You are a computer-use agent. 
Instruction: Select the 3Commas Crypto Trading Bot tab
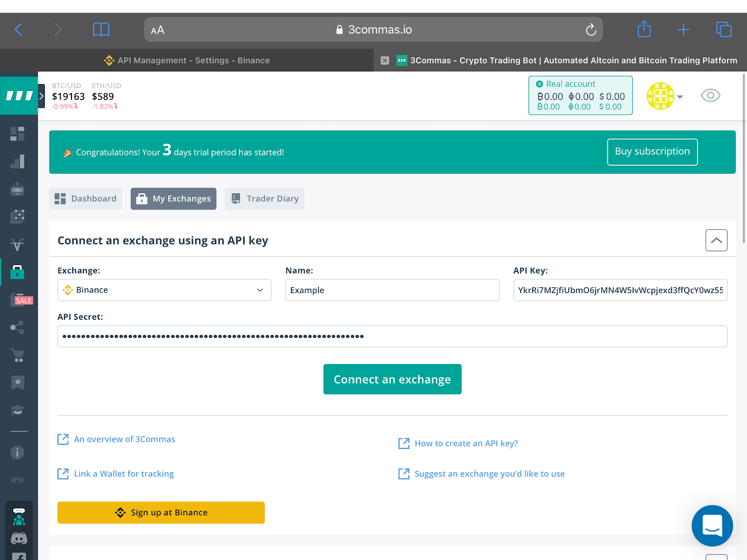[560, 60]
